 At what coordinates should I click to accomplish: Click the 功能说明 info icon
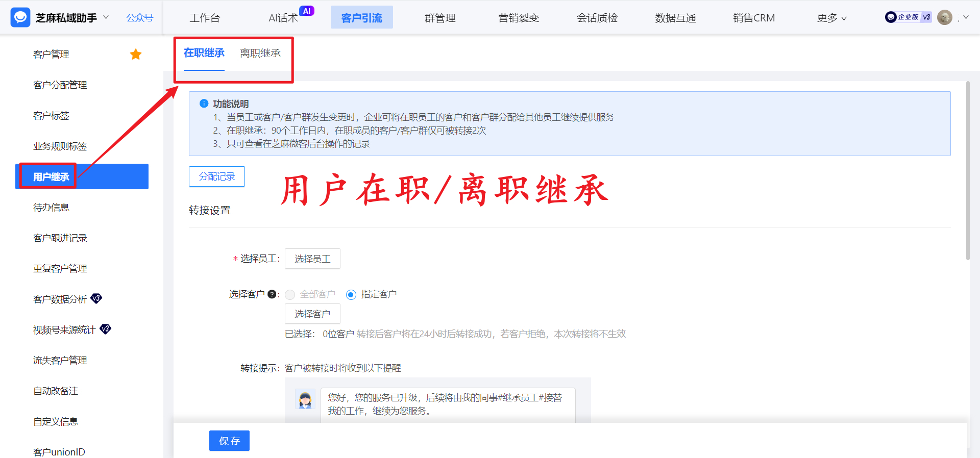tap(204, 104)
